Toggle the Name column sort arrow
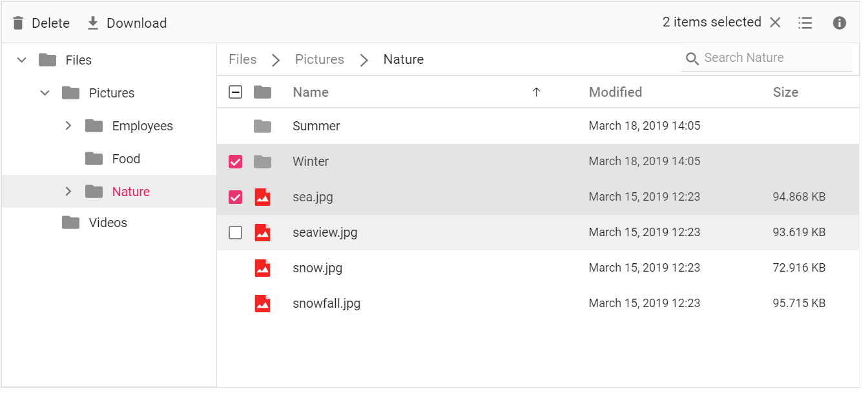The width and height of the screenshot is (868, 400). coord(536,92)
